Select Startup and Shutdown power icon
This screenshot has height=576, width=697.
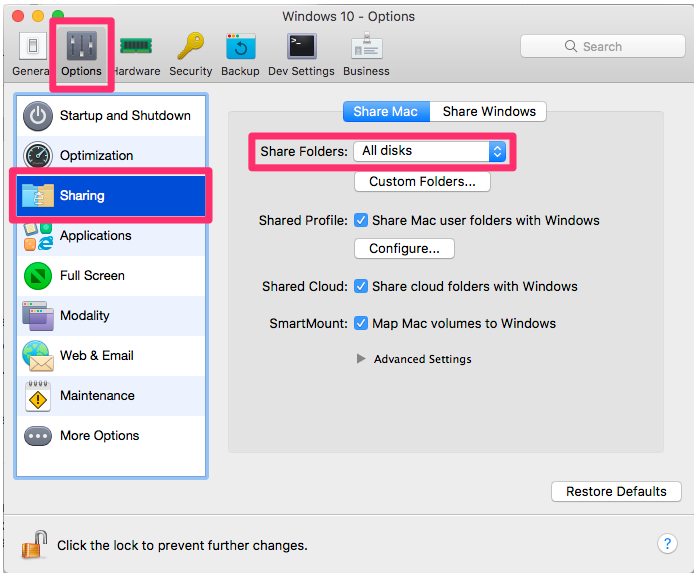coord(38,116)
